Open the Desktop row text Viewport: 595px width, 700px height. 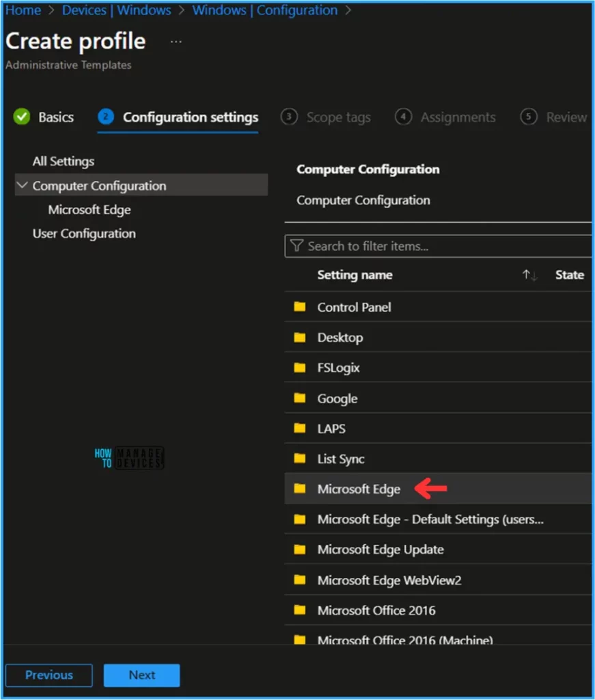340,338
